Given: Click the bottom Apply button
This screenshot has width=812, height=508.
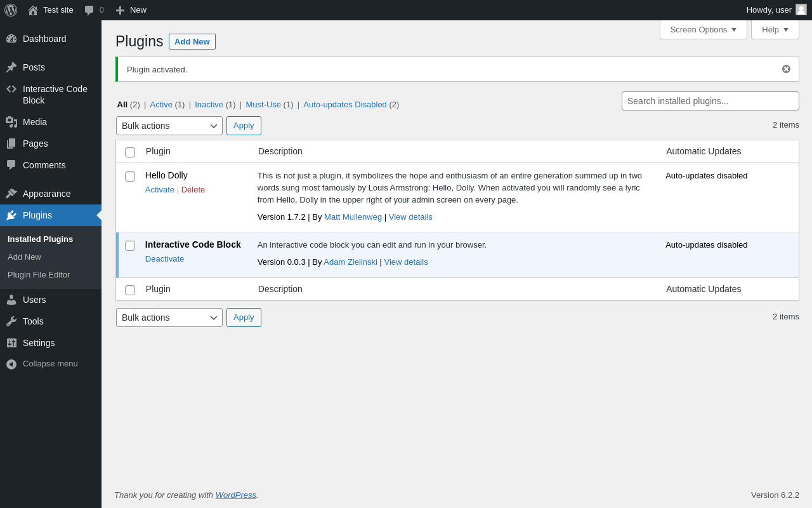Looking at the screenshot, I should [x=244, y=317].
